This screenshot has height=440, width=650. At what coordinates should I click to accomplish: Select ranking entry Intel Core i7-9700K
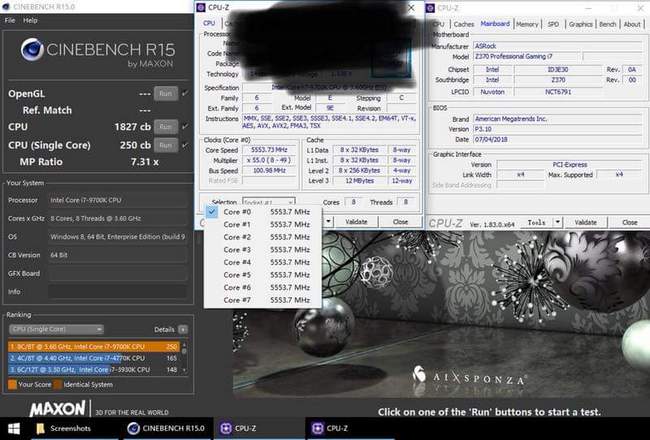point(94,346)
